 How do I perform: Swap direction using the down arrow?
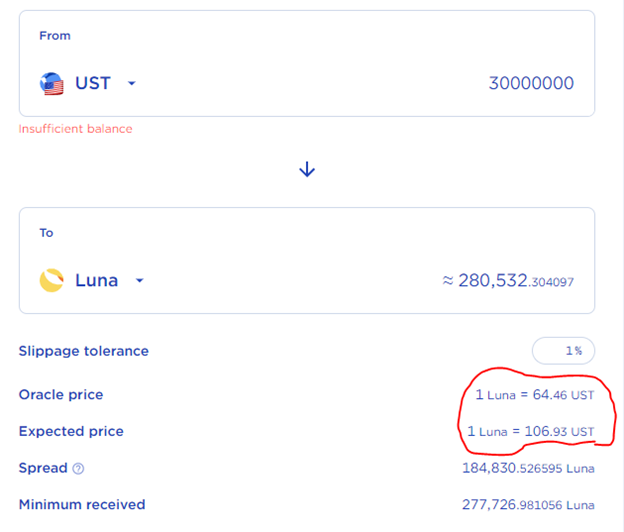point(307,169)
